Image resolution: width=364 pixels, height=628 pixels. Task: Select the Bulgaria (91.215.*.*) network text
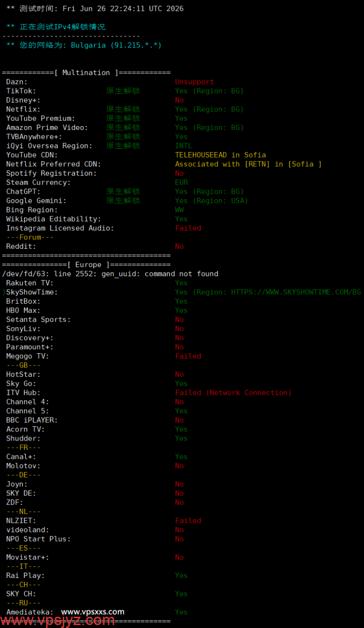point(116,45)
